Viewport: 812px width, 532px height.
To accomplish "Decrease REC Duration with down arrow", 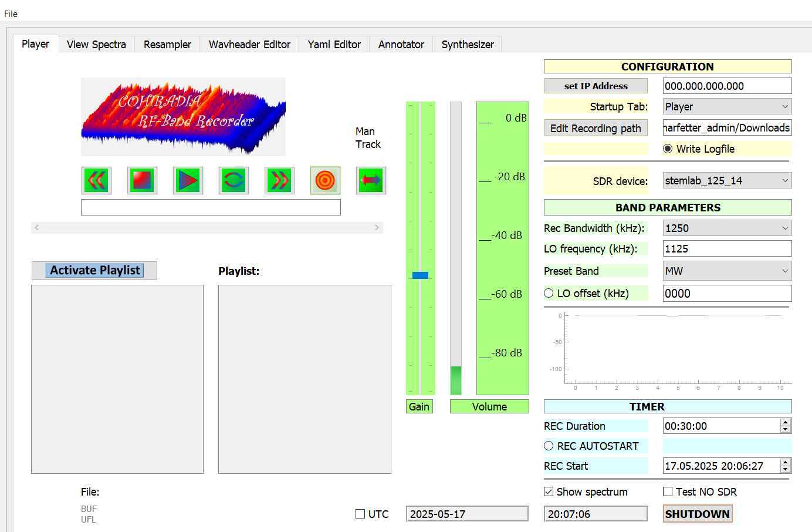I will [786, 429].
